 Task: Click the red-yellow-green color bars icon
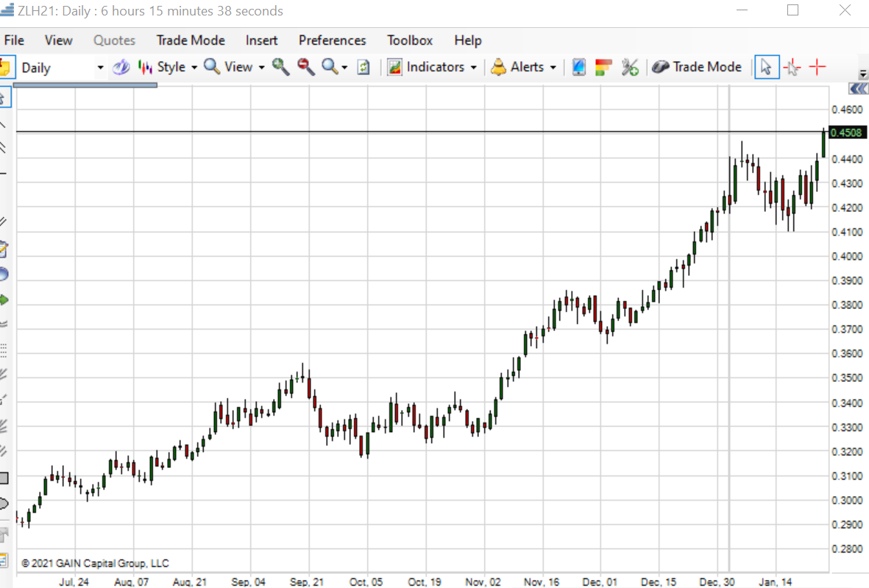tap(603, 68)
